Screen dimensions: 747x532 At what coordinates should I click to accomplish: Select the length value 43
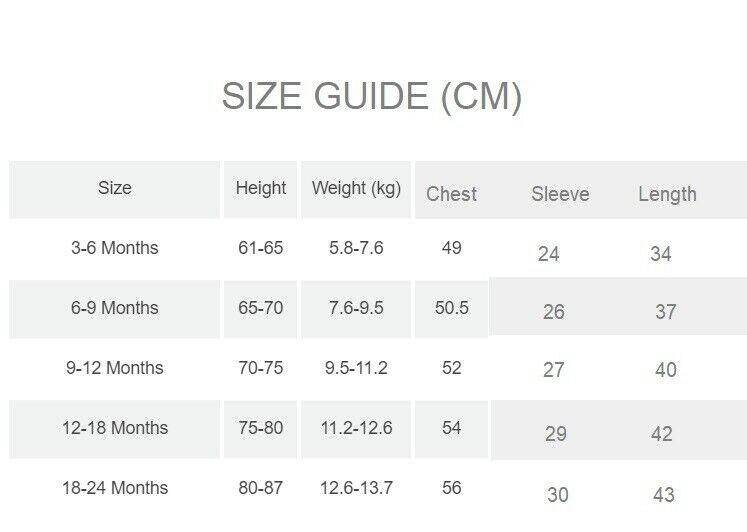[664, 495]
